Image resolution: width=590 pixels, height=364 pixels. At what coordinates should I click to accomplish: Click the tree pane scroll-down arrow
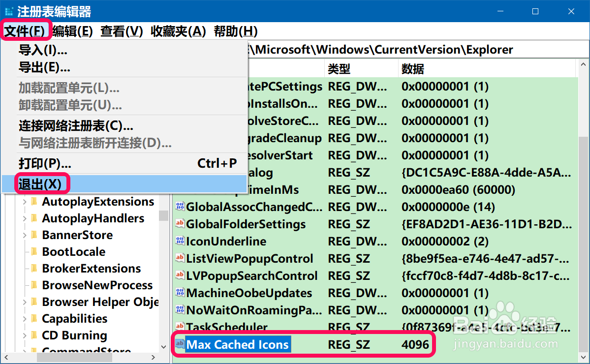(163, 347)
